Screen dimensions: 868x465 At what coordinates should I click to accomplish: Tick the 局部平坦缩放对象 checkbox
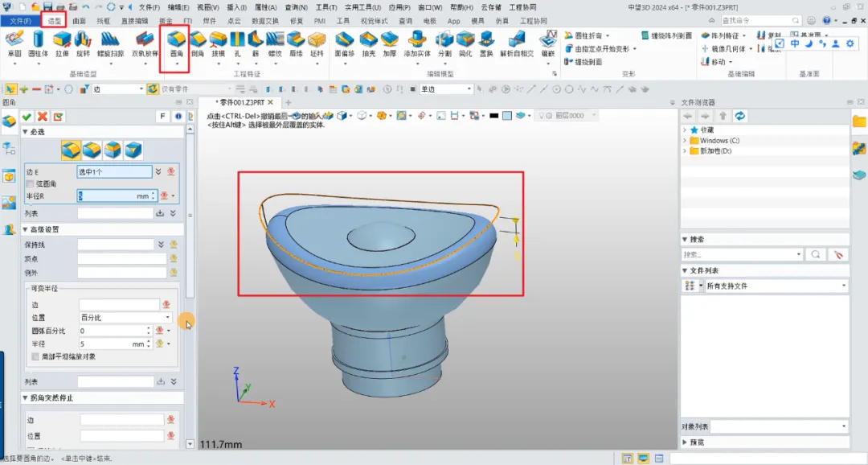pos(35,356)
